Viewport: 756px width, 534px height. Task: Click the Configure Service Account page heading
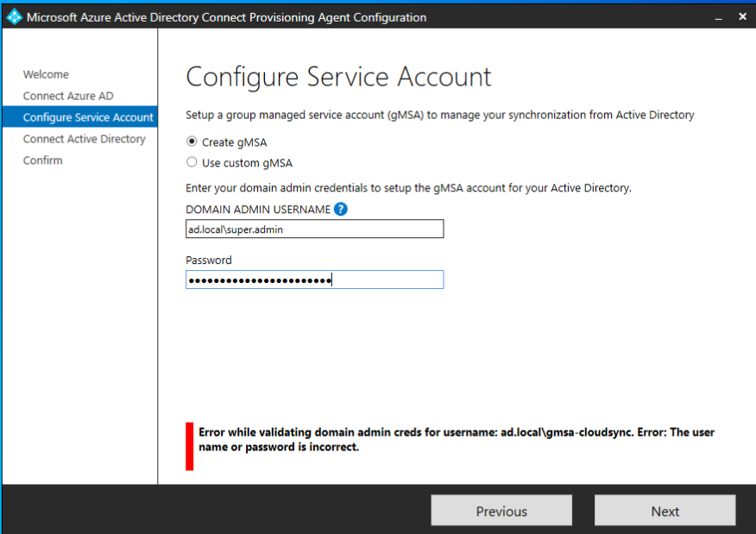pos(338,77)
